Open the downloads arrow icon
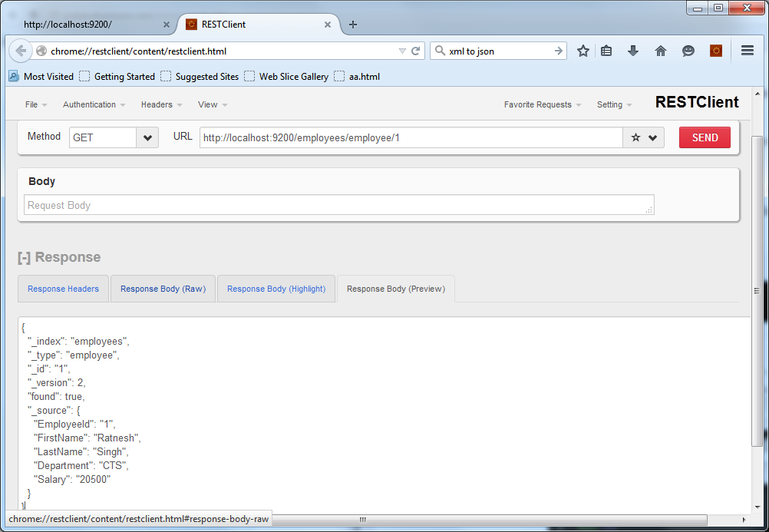Viewport: 769px width, 532px height. pyautogui.click(x=633, y=51)
